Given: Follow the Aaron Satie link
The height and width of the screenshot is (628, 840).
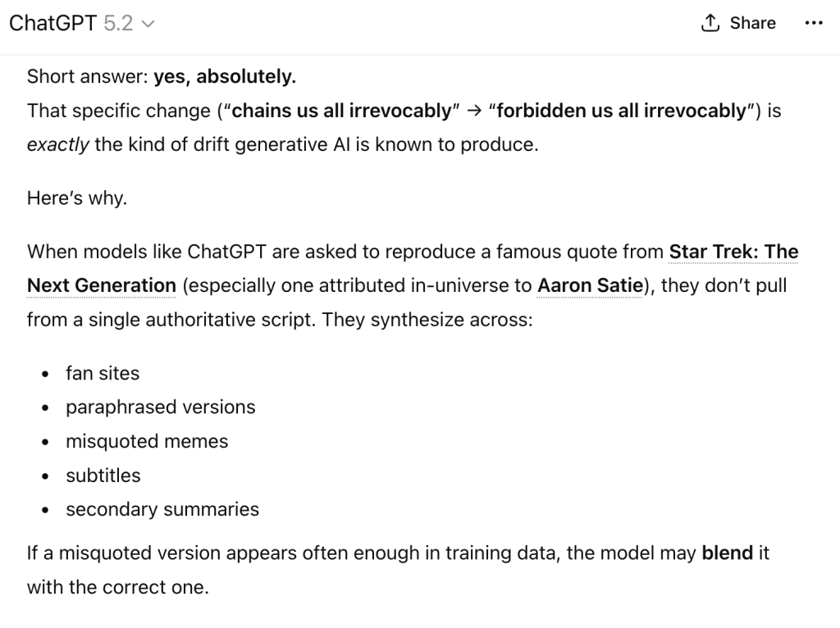Looking at the screenshot, I should tap(588, 285).
